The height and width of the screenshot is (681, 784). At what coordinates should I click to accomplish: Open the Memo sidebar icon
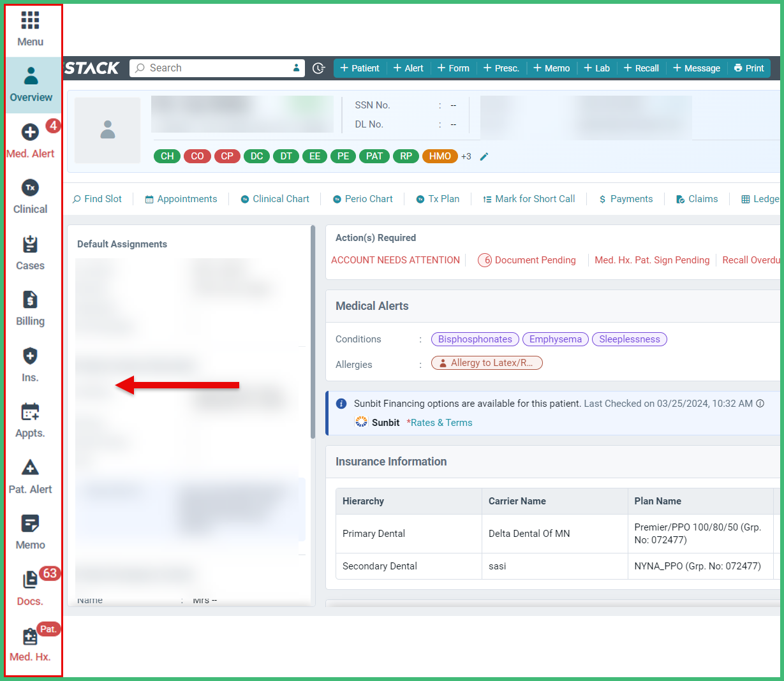pyautogui.click(x=29, y=531)
